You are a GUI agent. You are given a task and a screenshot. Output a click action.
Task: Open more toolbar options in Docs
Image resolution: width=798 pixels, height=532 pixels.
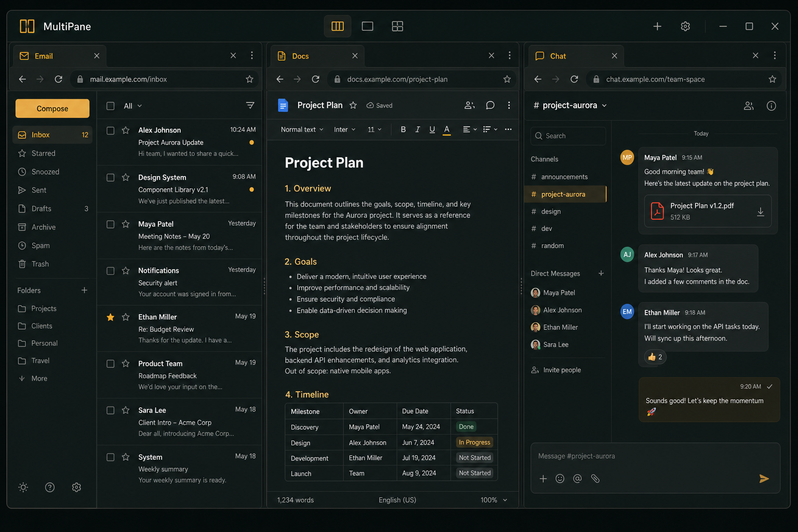[508, 129]
